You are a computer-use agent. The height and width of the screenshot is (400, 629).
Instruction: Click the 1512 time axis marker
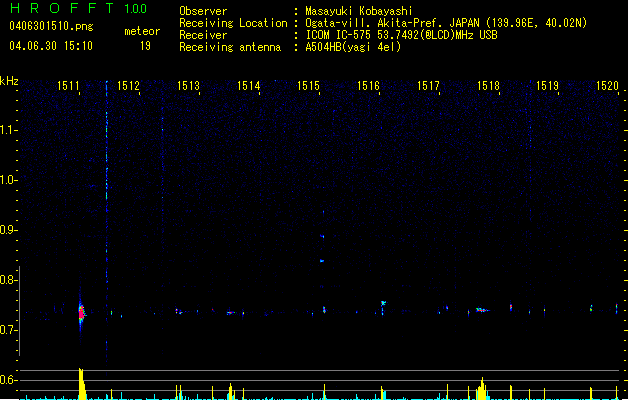[x=128, y=86]
